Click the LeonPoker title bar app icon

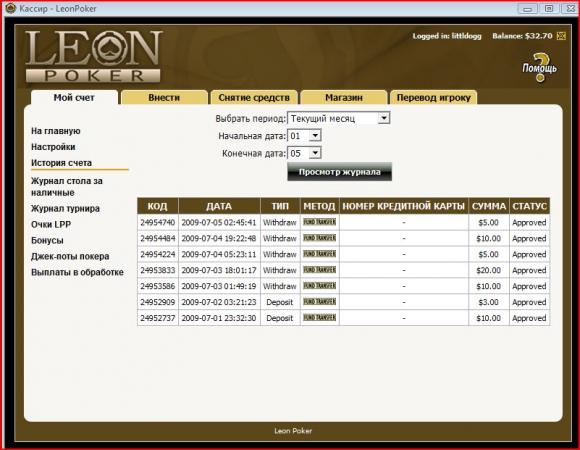pyautogui.click(x=10, y=8)
